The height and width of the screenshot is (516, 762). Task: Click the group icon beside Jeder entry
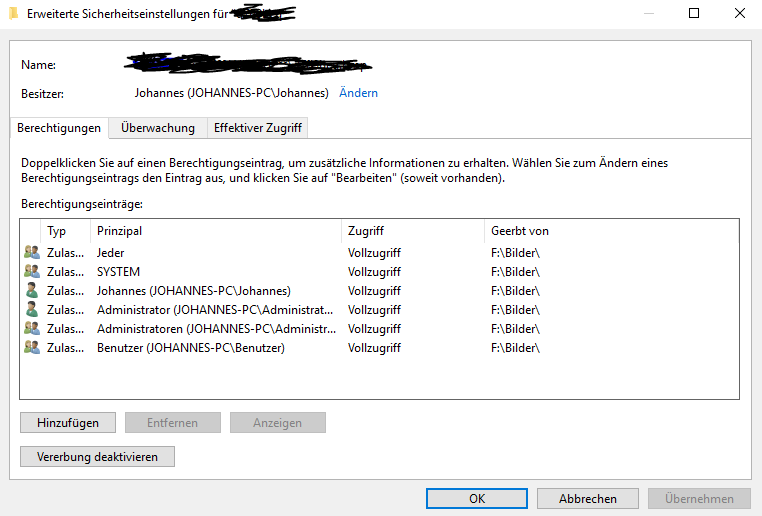[x=32, y=252]
